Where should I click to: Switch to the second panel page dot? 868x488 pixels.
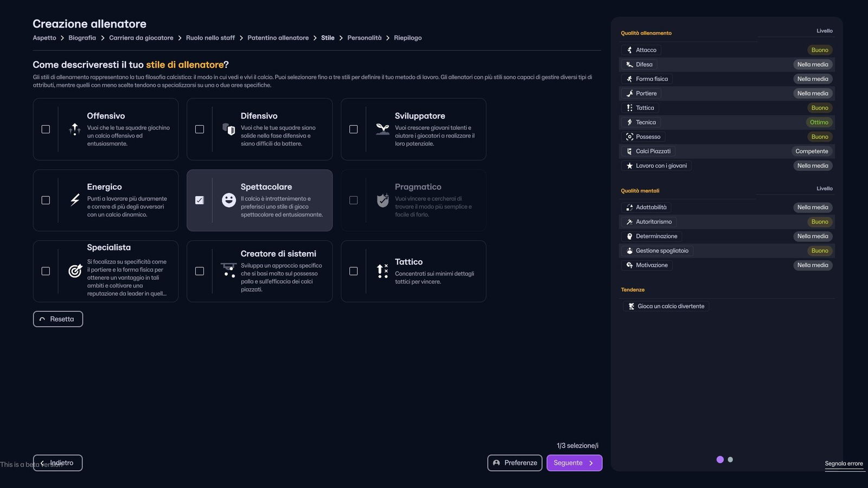tap(730, 460)
